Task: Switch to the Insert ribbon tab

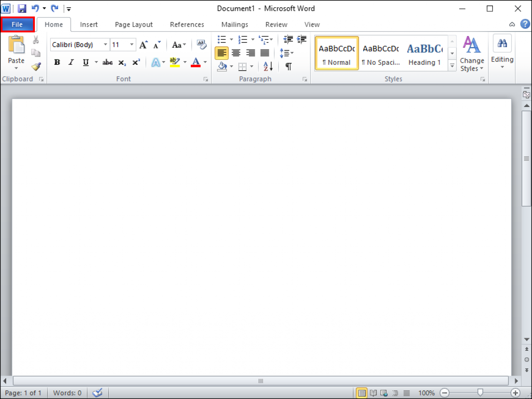Action: tap(89, 25)
